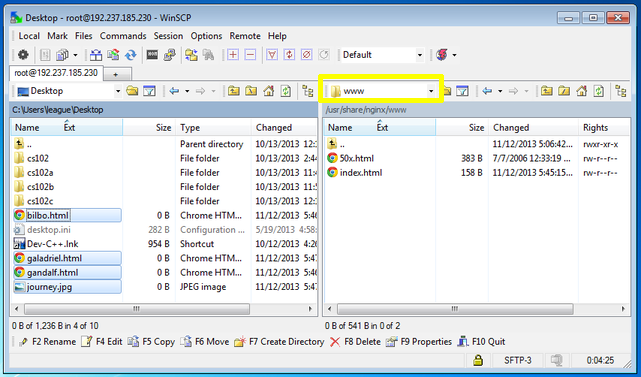This screenshot has width=641, height=377.
Task: Expand the Default transfer settings dropdown
Action: (419, 55)
